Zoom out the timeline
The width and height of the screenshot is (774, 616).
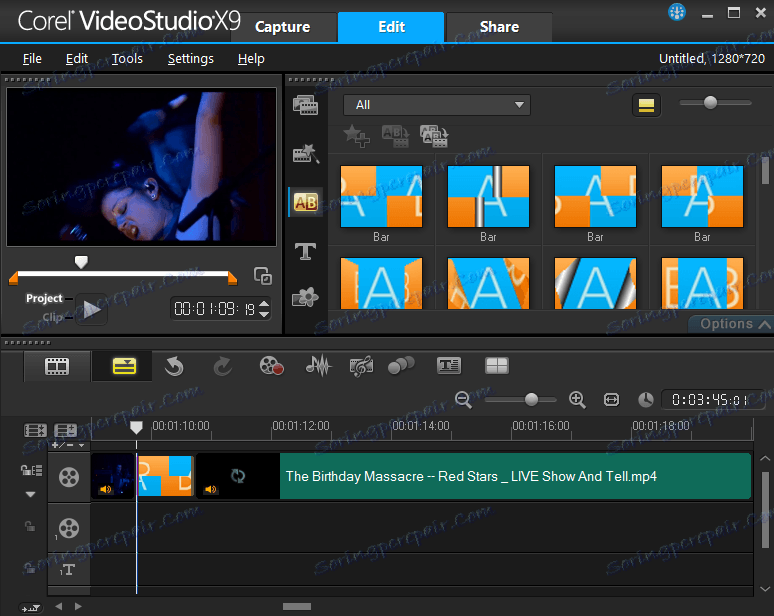[x=464, y=399]
